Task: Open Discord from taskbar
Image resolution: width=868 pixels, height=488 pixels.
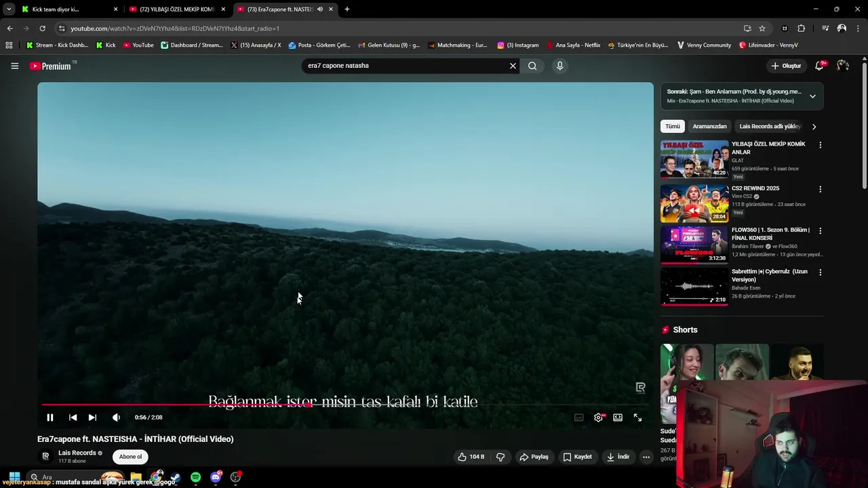Action: (x=216, y=477)
